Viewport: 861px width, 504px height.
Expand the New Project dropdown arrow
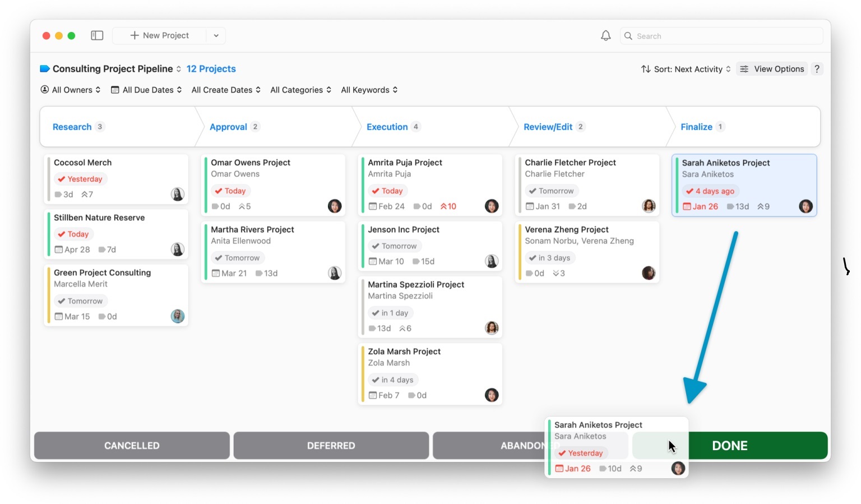[216, 35]
